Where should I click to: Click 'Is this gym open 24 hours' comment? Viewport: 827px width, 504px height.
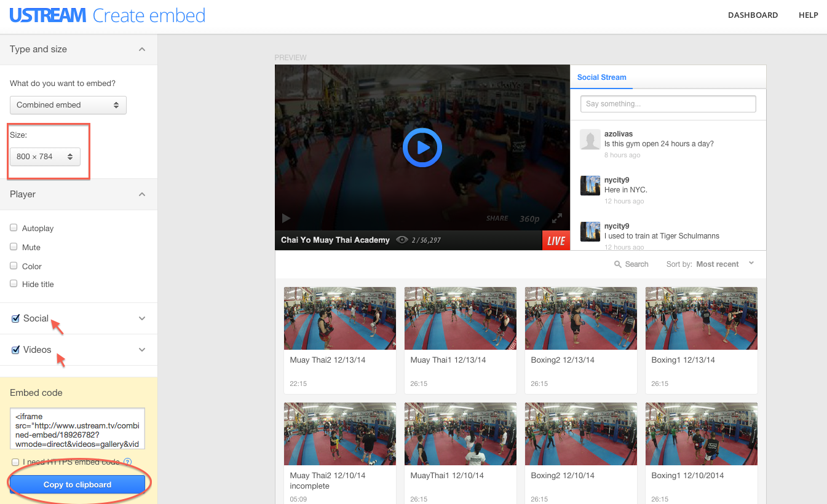pyautogui.click(x=659, y=144)
